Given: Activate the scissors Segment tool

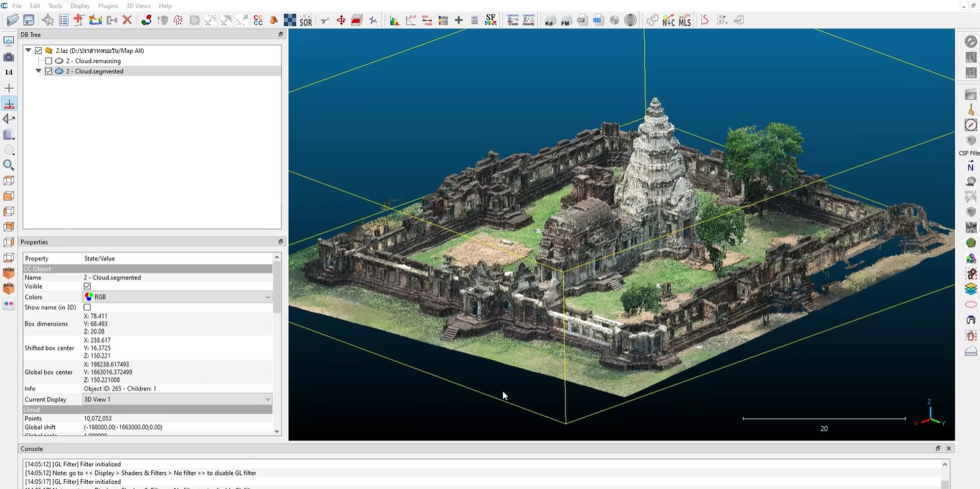Looking at the screenshot, I should click(325, 21).
